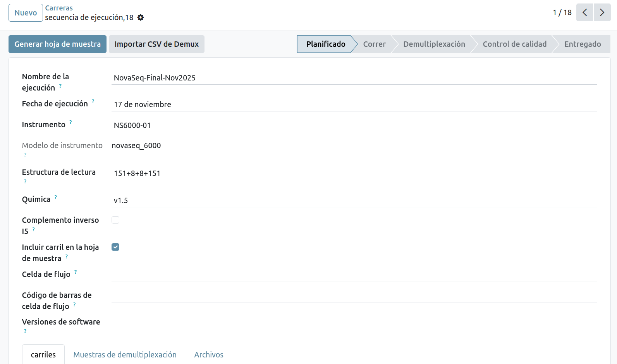Click help icon next to Celda de flujo
The height and width of the screenshot is (364, 617).
point(76,272)
